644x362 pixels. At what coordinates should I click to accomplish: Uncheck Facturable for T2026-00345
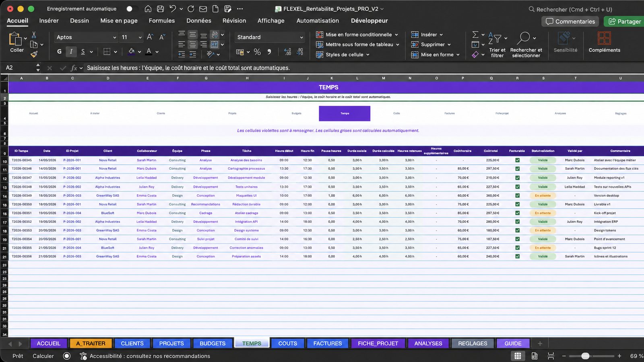coord(517,160)
